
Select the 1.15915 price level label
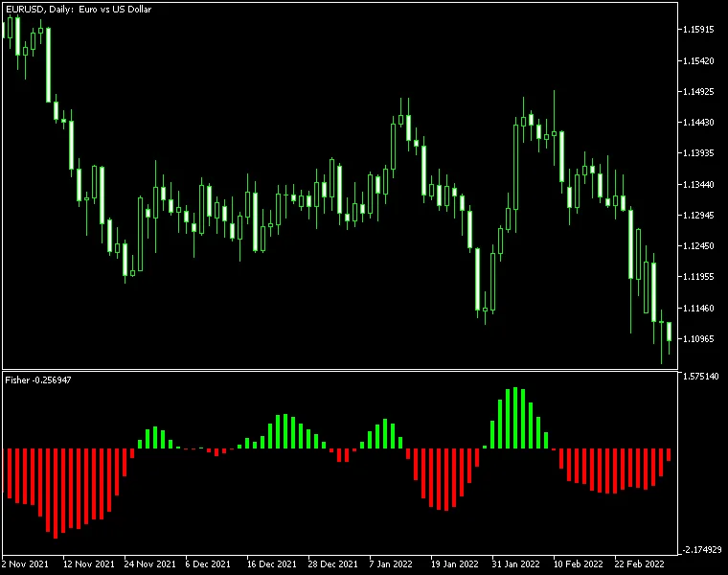(x=701, y=30)
